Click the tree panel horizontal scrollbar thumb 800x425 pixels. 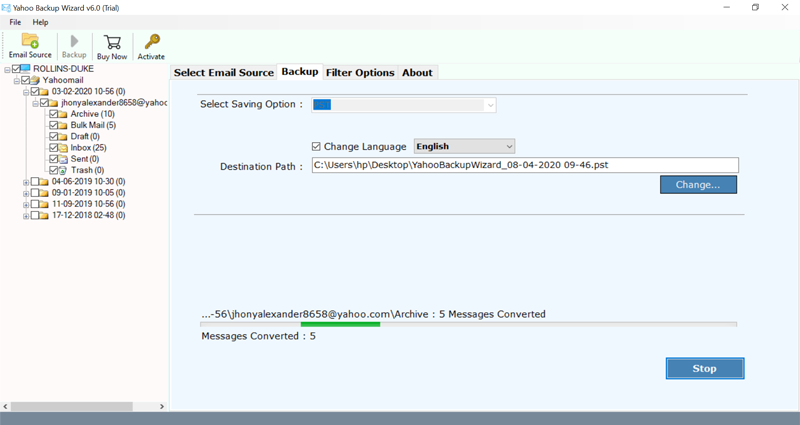tap(71, 407)
